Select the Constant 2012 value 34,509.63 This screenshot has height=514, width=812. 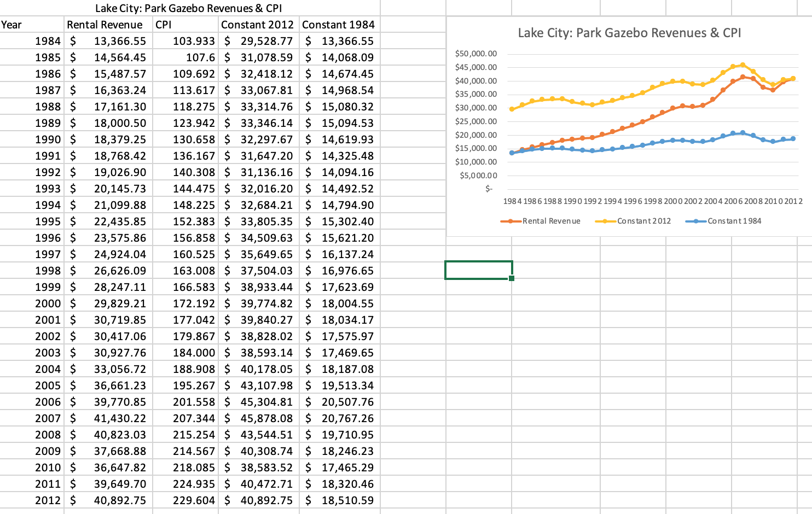tap(259, 238)
